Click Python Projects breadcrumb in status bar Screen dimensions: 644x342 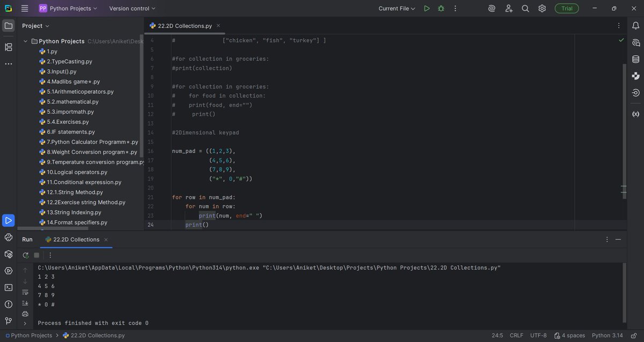point(29,336)
